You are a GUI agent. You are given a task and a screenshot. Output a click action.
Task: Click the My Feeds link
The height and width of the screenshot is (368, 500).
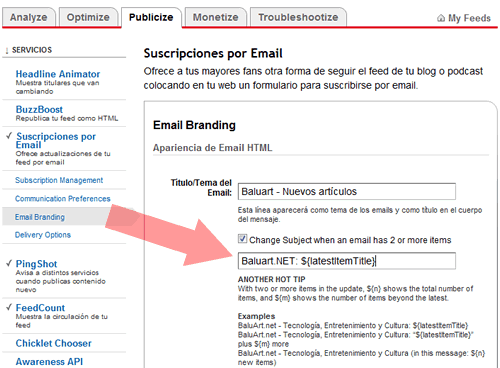pyautogui.click(x=469, y=18)
